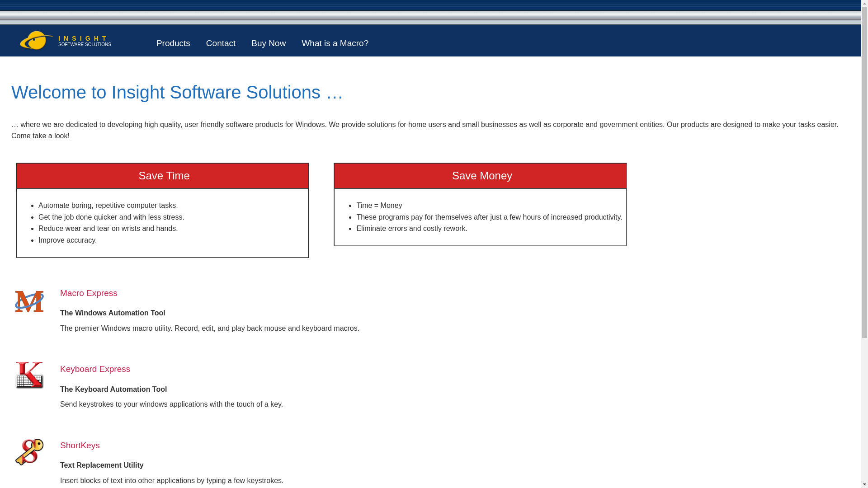
Task: Click the Insight Software Solutions logo
Action: (x=36, y=40)
